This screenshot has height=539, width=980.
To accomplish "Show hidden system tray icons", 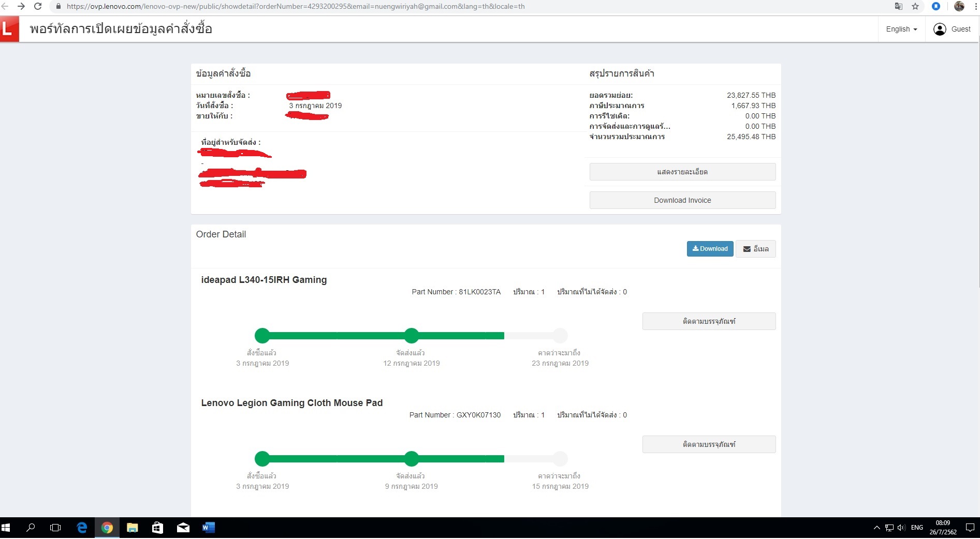I will (876, 528).
